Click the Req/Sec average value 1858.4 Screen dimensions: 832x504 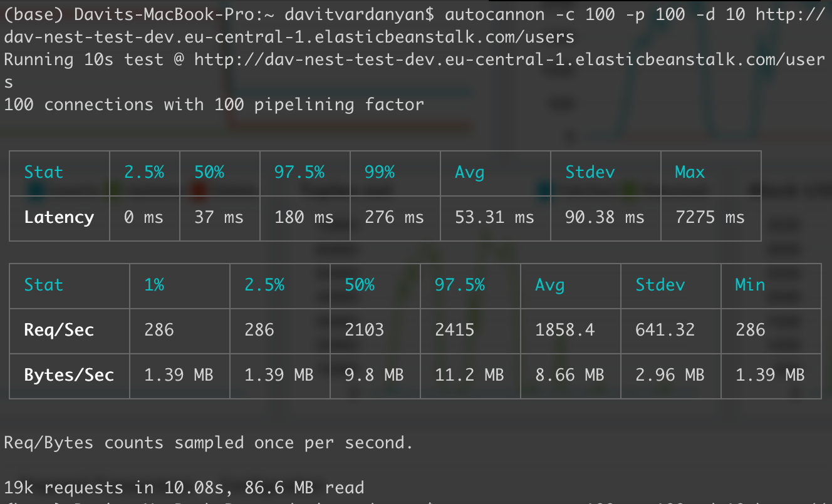tap(564, 330)
